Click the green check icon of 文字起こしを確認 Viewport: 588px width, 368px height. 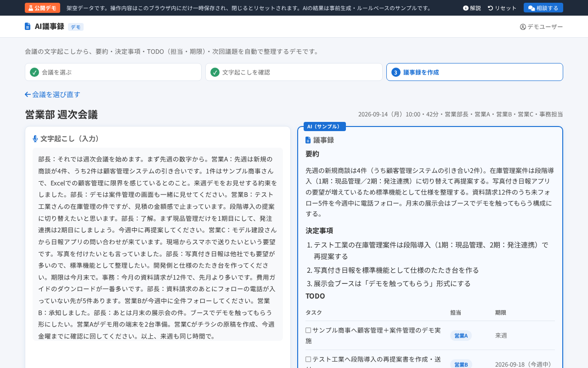tap(215, 72)
